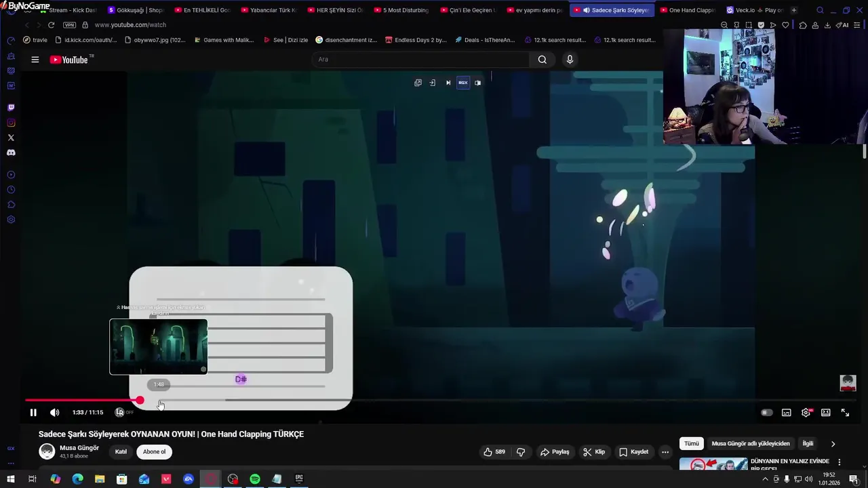Open YouTube guide hamburger menu

tap(35, 60)
